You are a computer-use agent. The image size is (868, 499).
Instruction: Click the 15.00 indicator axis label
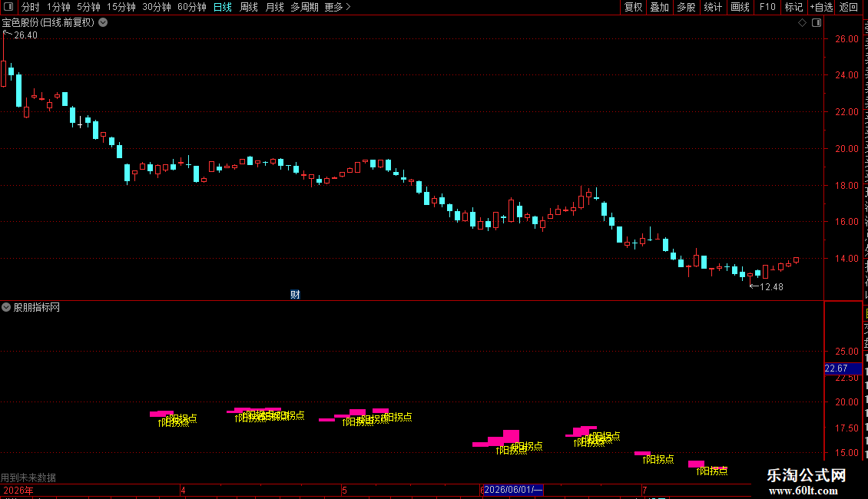tap(847, 452)
